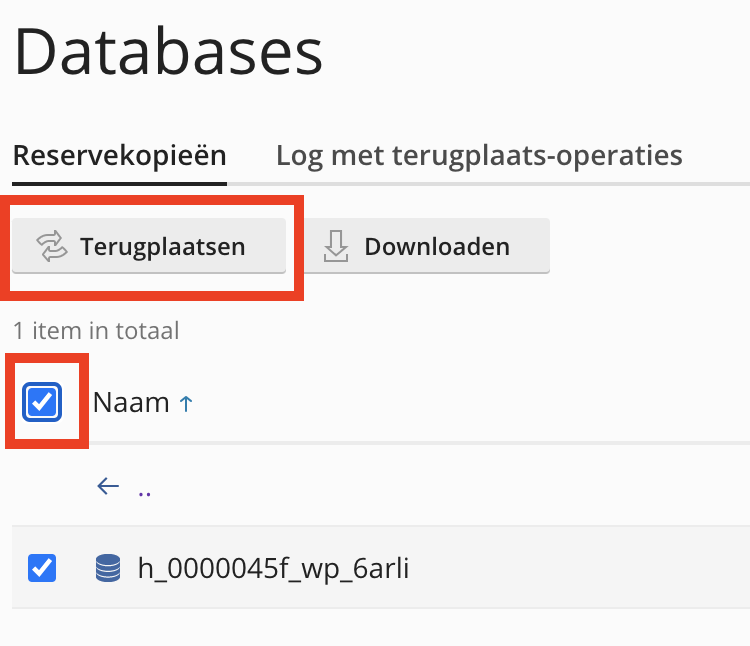Click the blank area right of Downloaden
750x646 pixels.
click(x=650, y=246)
